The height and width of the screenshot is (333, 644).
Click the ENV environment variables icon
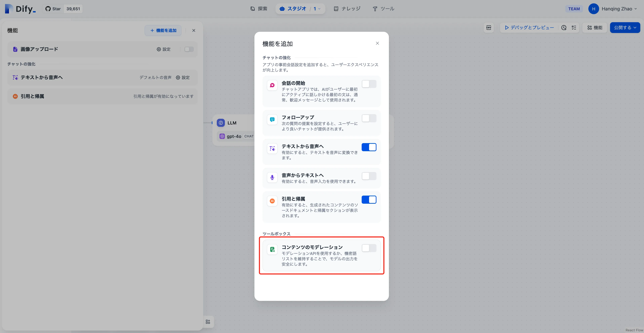pyautogui.click(x=489, y=28)
